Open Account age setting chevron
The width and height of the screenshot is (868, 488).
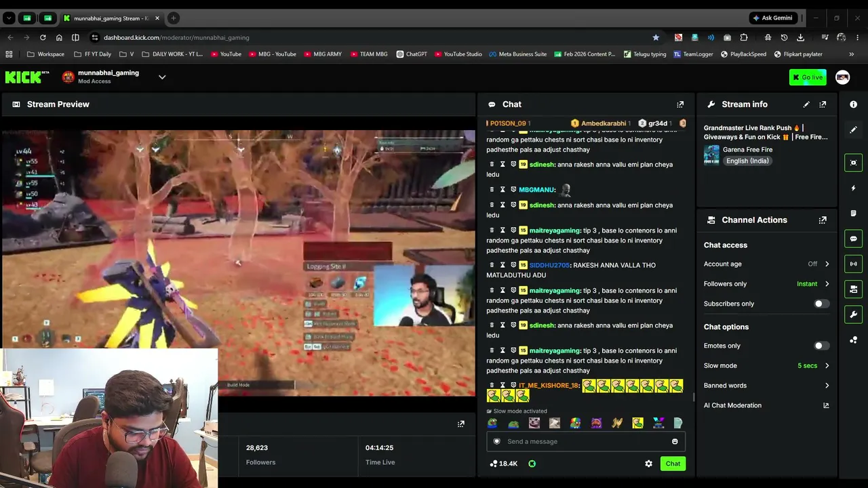click(x=827, y=264)
